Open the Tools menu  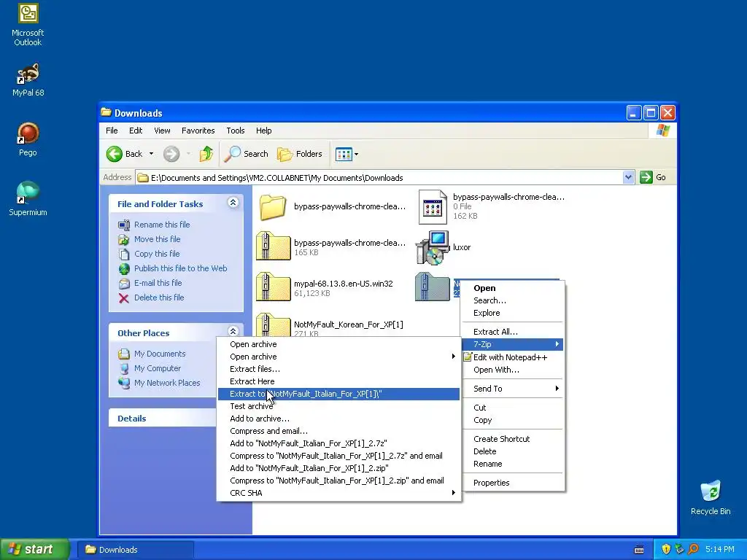click(236, 131)
